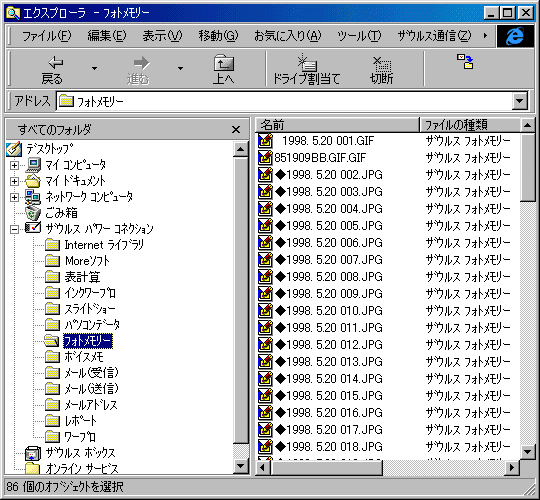Select file icon for 851909BB.GIF.GIF

click(265, 158)
